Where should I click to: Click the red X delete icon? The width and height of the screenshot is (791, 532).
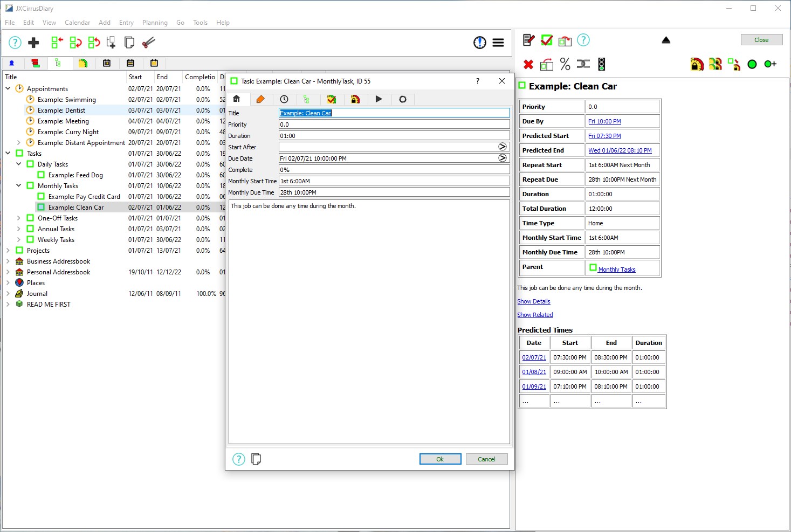click(528, 65)
